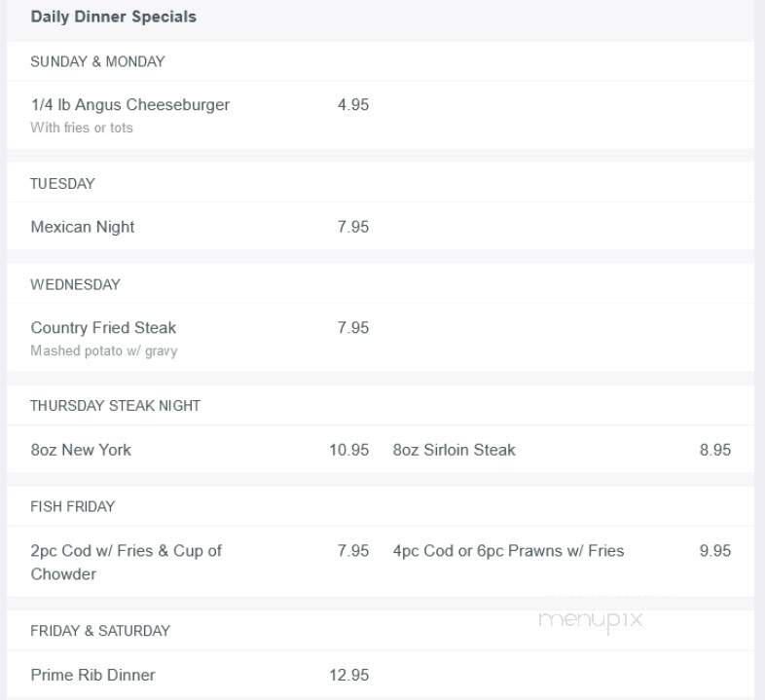Click the With fries or tots description
The width and height of the screenshot is (765, 700).
point(82,128)
